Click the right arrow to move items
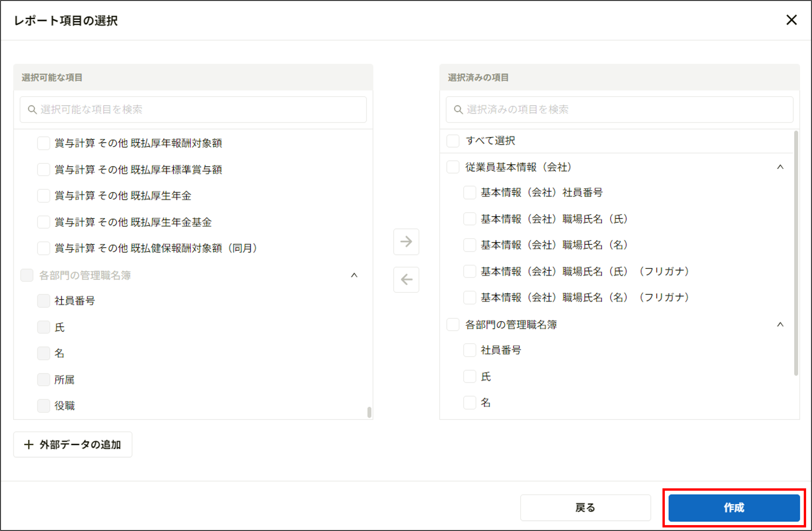Screen dimensions: 812x531 click(406, 242)
